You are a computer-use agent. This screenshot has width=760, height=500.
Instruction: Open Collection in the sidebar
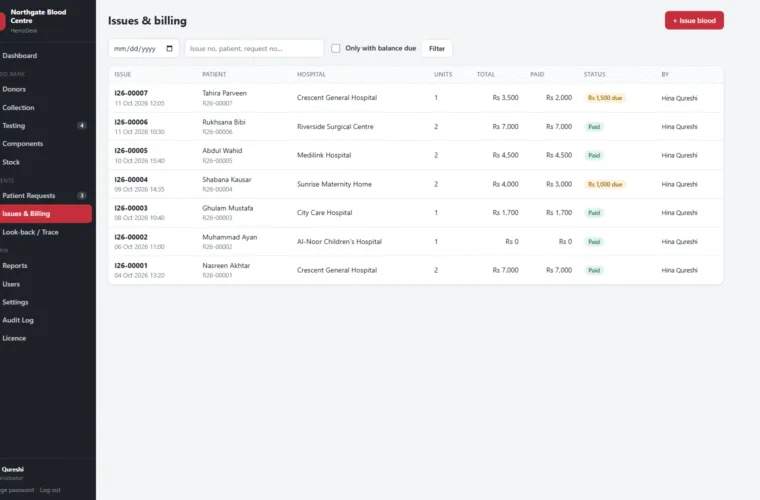click(x=18, y=108)
